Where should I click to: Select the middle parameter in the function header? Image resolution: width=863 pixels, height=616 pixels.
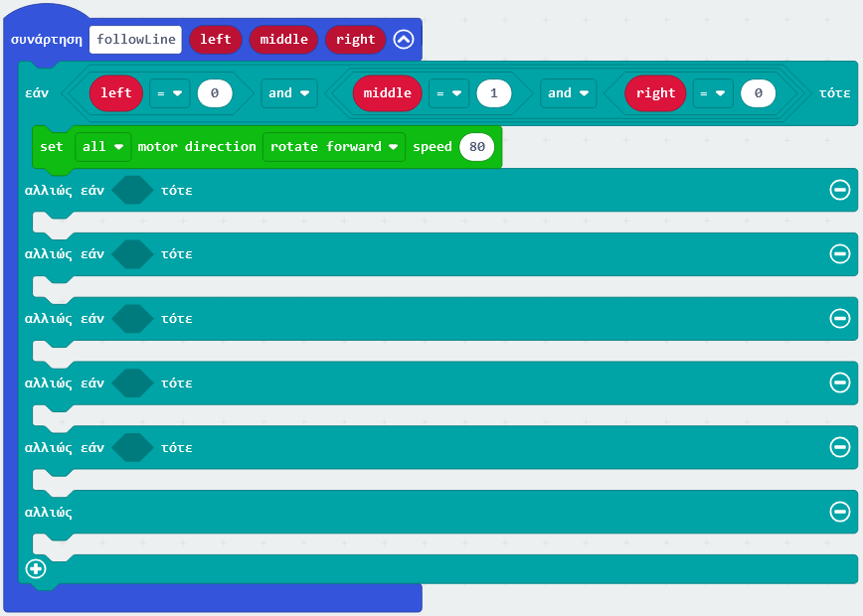click(x=283, y=40)
